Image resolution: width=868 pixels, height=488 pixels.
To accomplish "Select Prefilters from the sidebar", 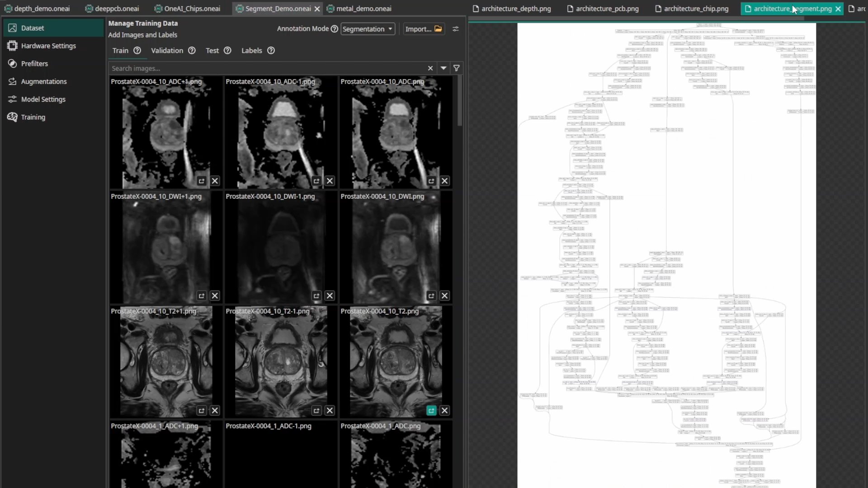I will pos(35,63).
